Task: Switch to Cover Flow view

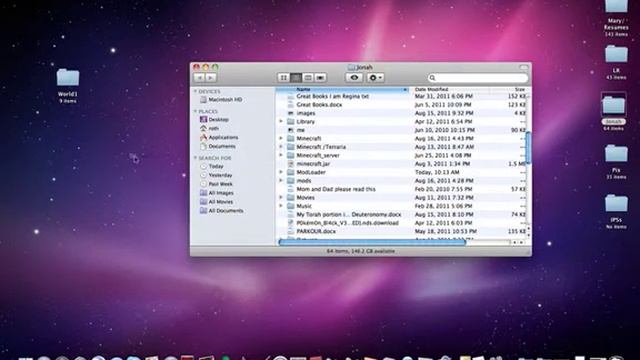Action: tap(320, 78)
